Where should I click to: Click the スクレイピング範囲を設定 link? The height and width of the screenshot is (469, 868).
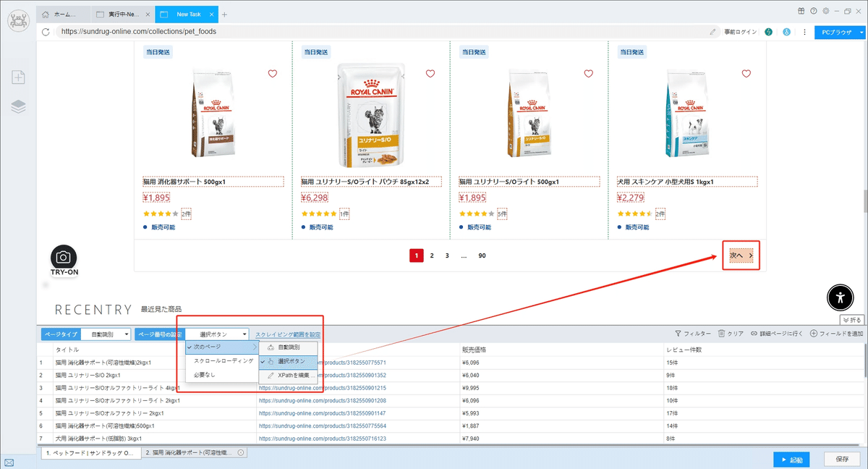click(x=287, y=334)
